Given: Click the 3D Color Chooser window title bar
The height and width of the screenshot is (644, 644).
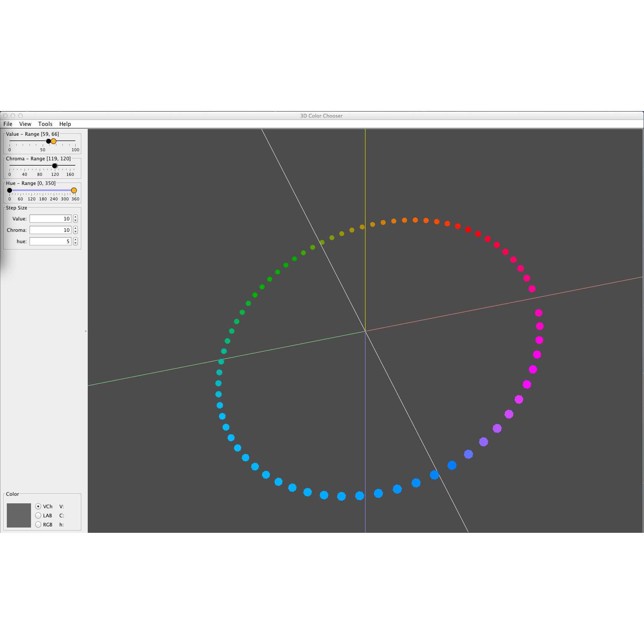Looking at the screenshot, I should 321,116.
